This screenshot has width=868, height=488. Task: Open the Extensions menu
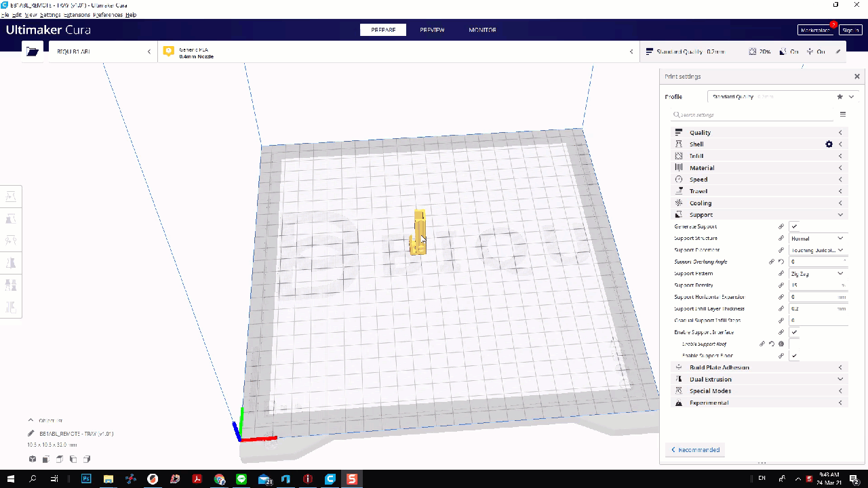pyautogui.click(x=76, y=15)
